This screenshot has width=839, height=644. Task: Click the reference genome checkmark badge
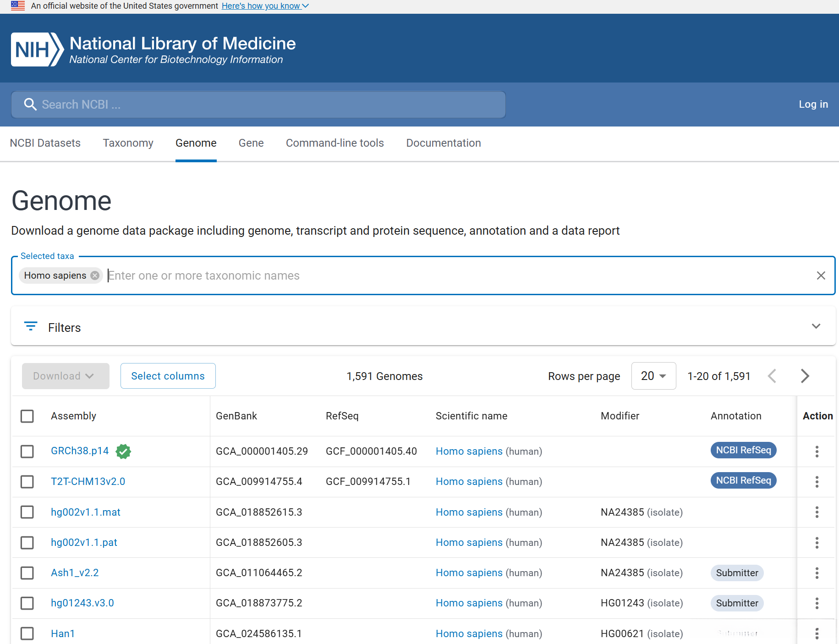point(123,451)
